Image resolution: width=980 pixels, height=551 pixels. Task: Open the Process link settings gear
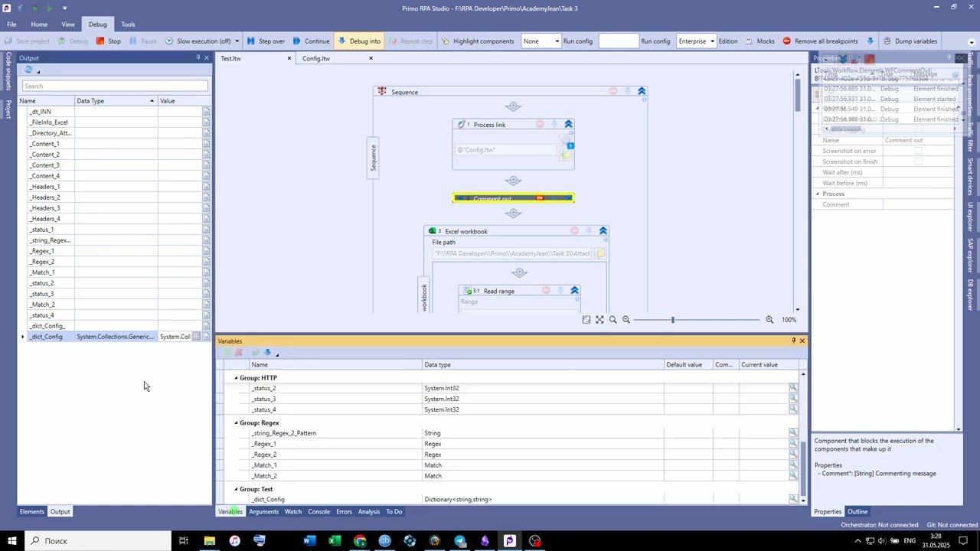(565, 141)
